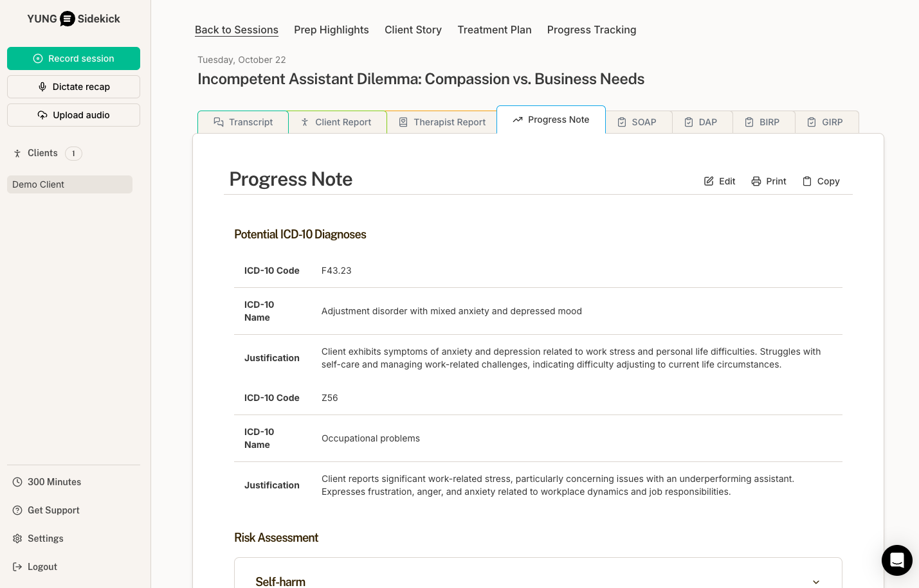Click the Print printer icon
Viewport: 919px width, 588px height.
(756, 181)
